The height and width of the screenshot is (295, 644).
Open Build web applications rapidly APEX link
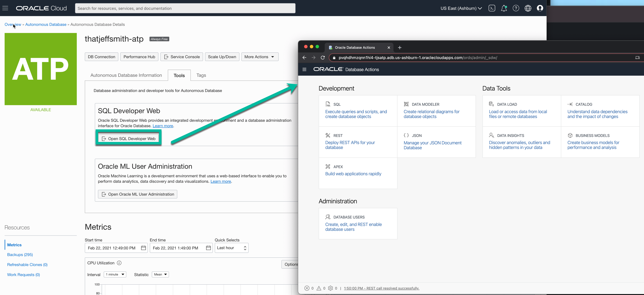point(353,174)
